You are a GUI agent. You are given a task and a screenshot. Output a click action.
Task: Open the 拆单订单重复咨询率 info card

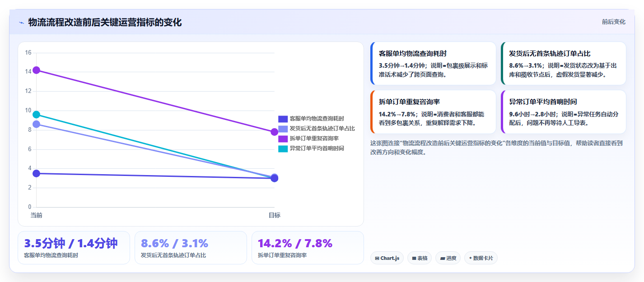point(433,112)
